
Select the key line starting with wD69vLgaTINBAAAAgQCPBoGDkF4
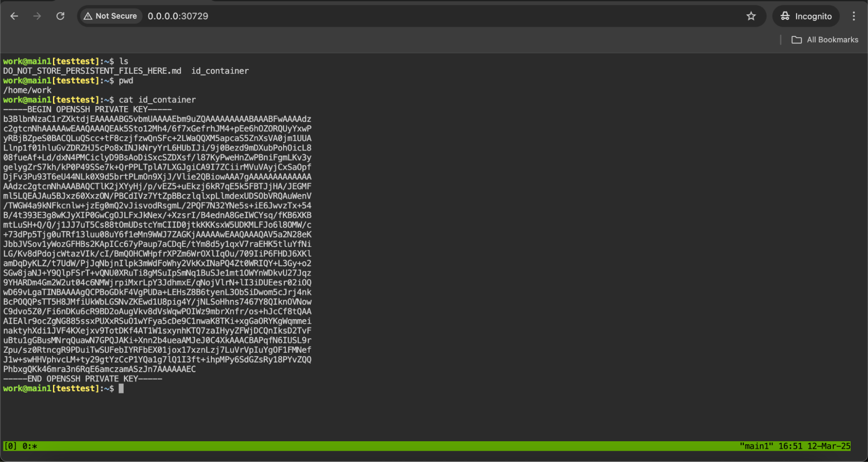click(x=157, y=292)
